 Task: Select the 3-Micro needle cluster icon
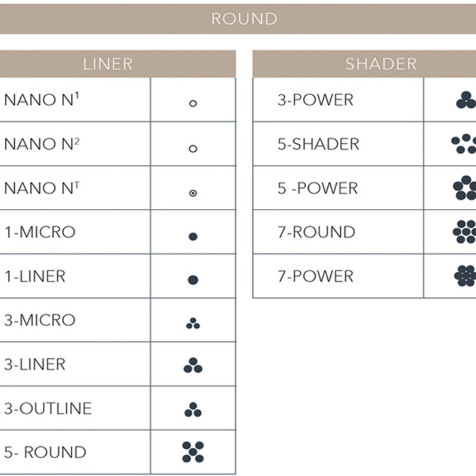point(193,324)
